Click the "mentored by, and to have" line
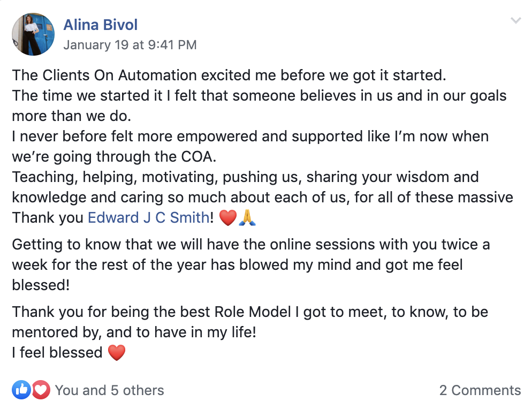This screenshot has width=532, height=409. pyautogui.click(x=134, y=332)
